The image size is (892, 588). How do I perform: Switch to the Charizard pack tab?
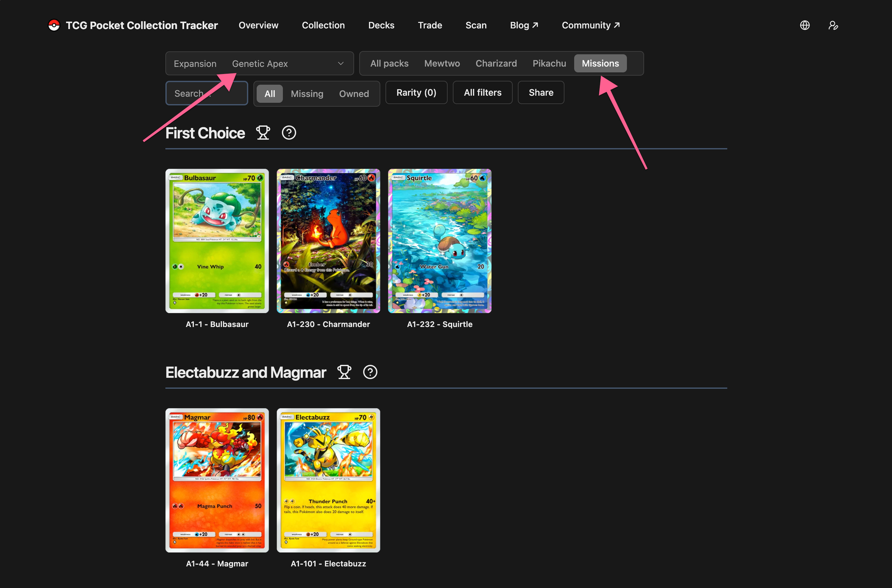[x=496, y=63]
